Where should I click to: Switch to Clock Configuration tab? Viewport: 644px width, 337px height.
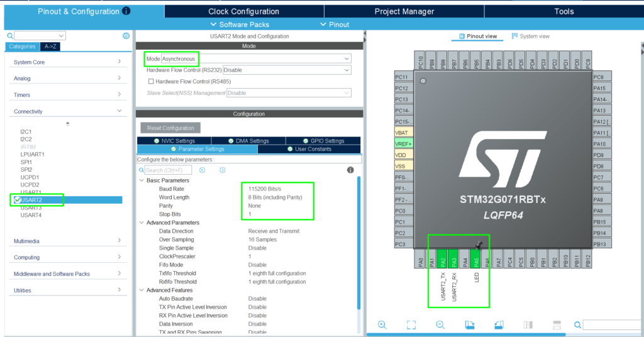click(x=243, y=11)
